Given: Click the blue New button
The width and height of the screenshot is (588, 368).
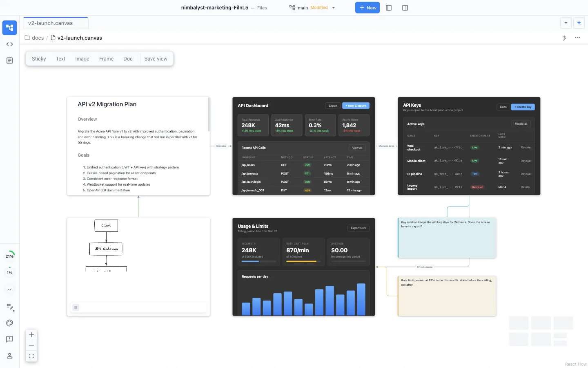Looking at the screenshot, I should click(367, 8).
